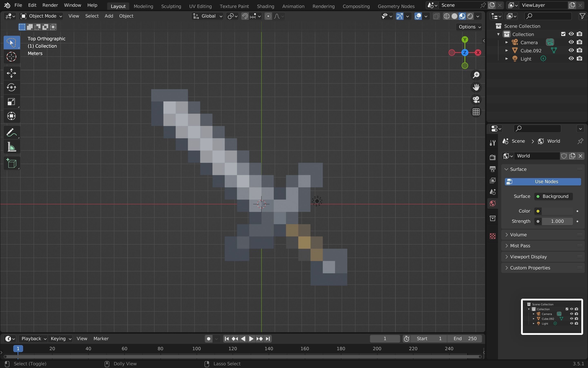Open the Render properties tab
Image resolution: width=588 pixels, height=368 pixels.
(x=492, y=157)
